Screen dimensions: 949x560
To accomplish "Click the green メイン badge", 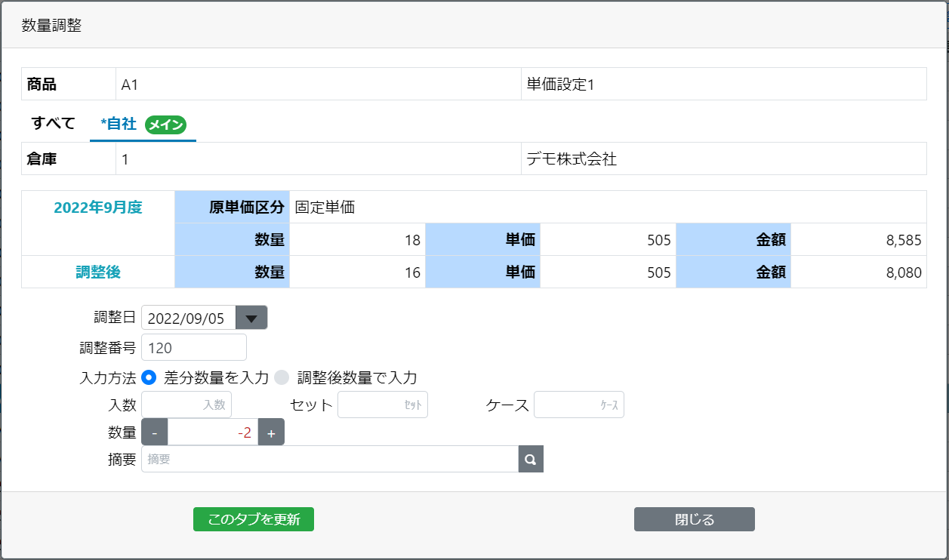I will point(165,125).
